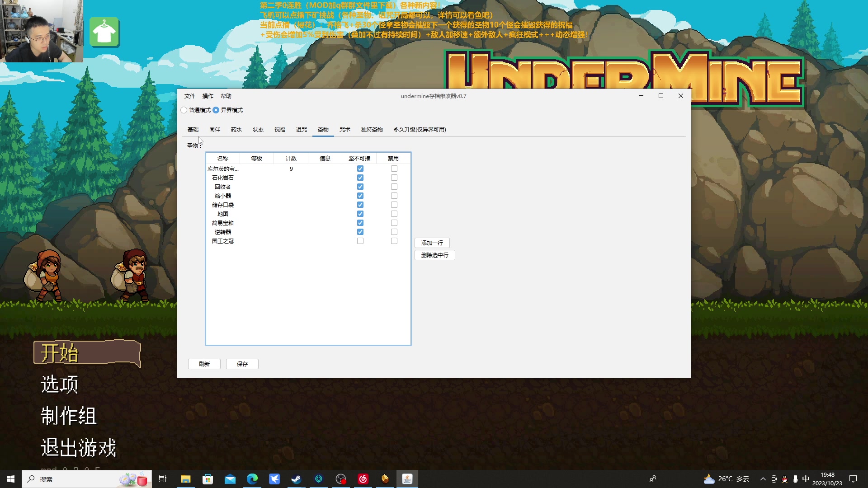Click the 保存 button
The width and height of the screenshot is (868, 488).
pos(242,364)
